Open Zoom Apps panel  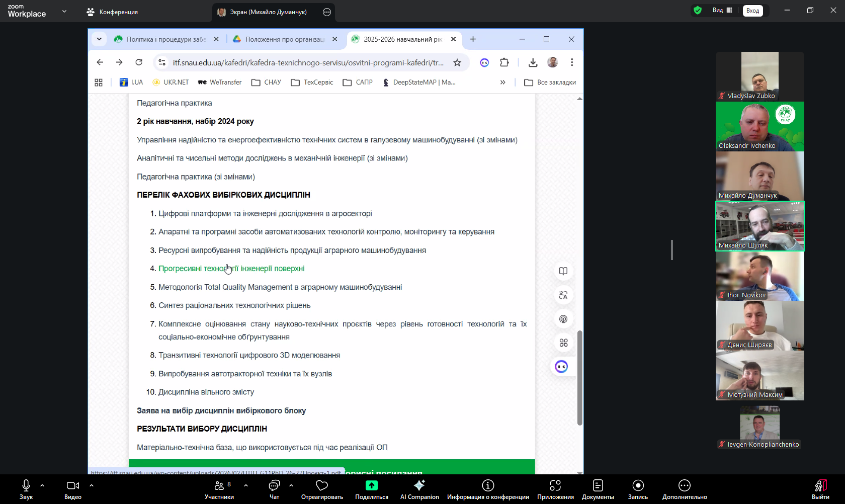555,489
